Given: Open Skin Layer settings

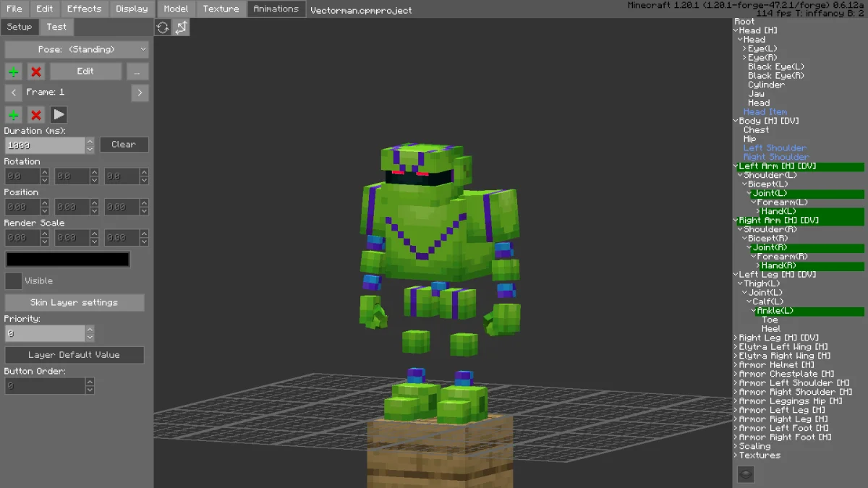Looking at the screenshot, I should (75, 302).
